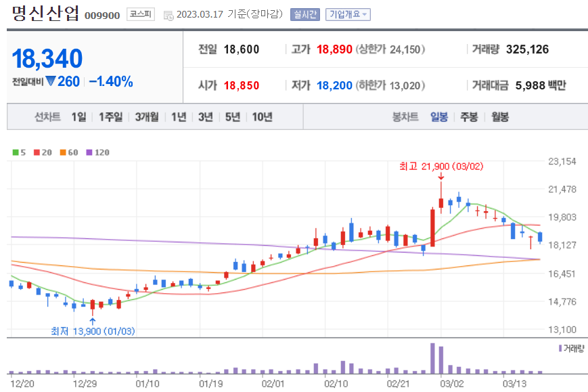Click the calendar clock icon beside the date
The height and width of the screenshot is (392, 588).
(x=168, y=16)
